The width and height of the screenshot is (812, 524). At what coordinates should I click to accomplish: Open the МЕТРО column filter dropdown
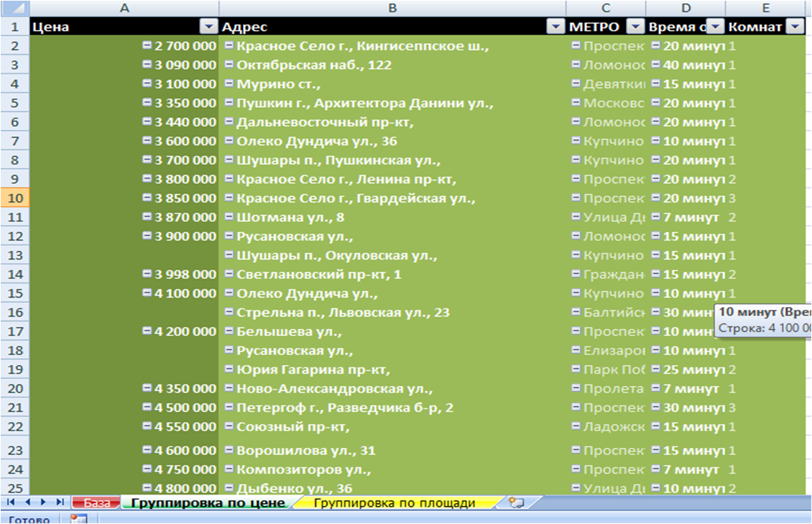tap(635, 27)
